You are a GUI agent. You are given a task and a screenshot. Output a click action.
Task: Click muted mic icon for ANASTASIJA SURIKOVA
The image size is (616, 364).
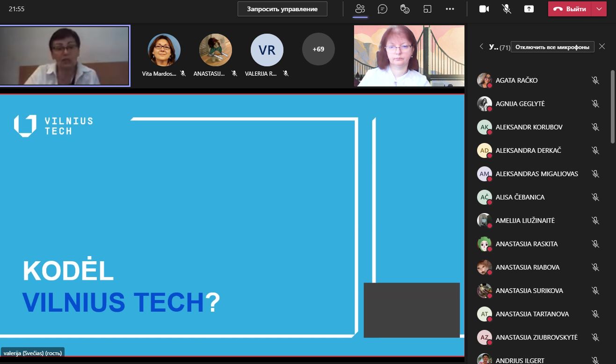[595, 291]
